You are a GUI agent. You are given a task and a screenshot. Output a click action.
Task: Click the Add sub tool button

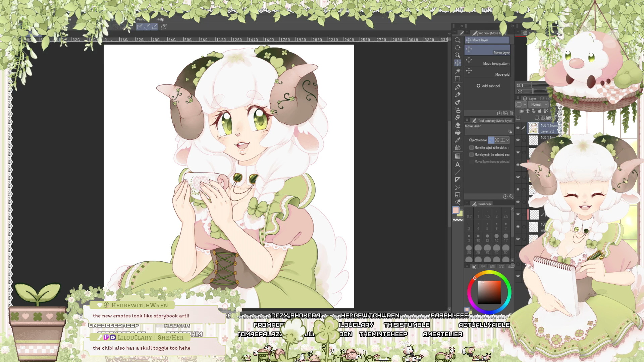[488, 86]
